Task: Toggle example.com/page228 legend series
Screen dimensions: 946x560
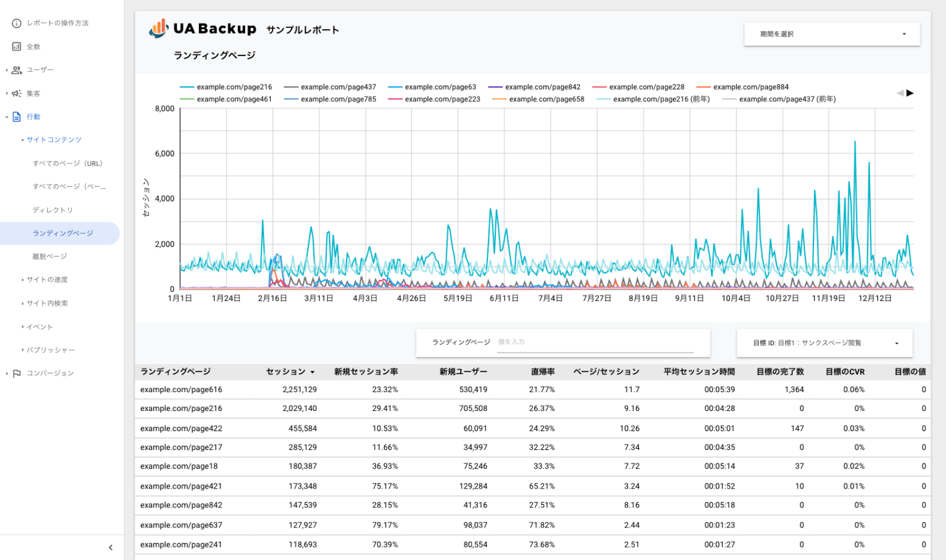Action: (638, 87)
